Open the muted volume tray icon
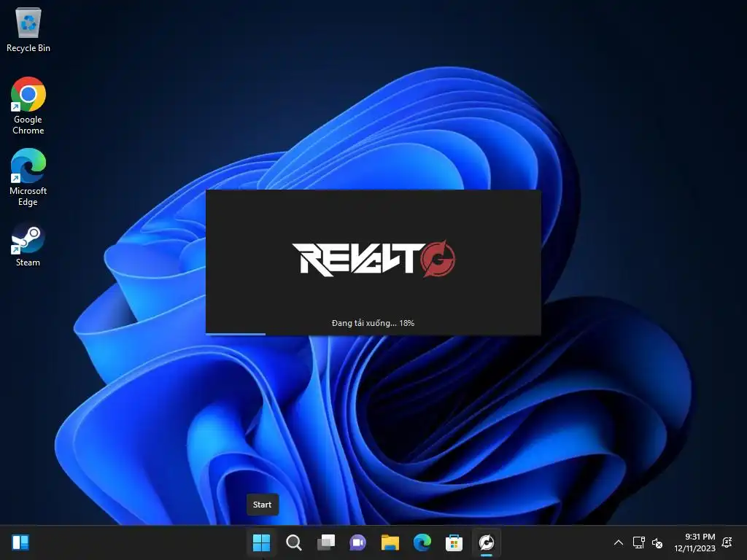This screenshot has width=747, height=560. (x=657, y=542)
